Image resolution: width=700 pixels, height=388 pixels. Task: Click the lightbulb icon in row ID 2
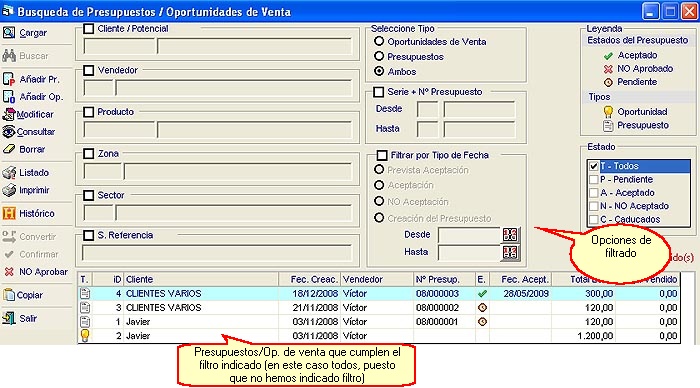85,335
